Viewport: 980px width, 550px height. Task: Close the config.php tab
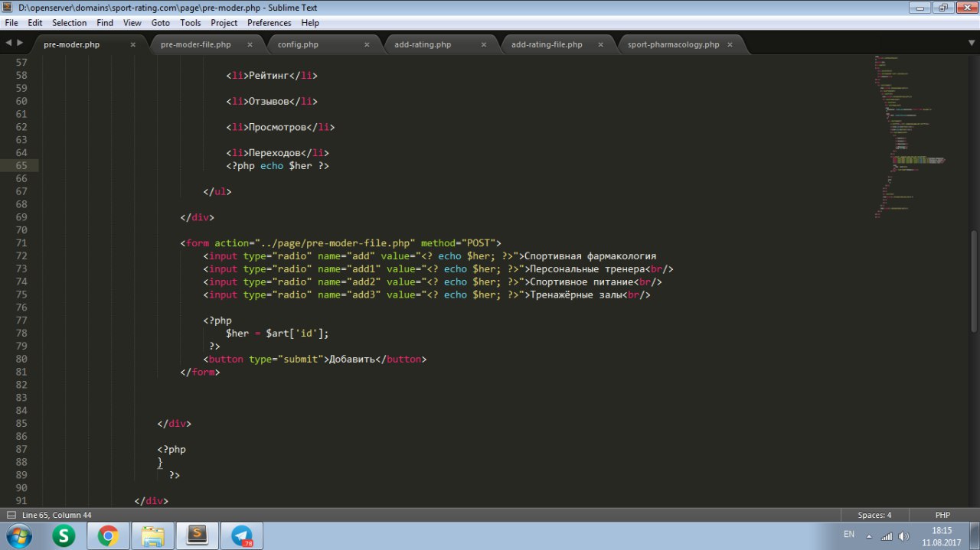tap(367, 44)
